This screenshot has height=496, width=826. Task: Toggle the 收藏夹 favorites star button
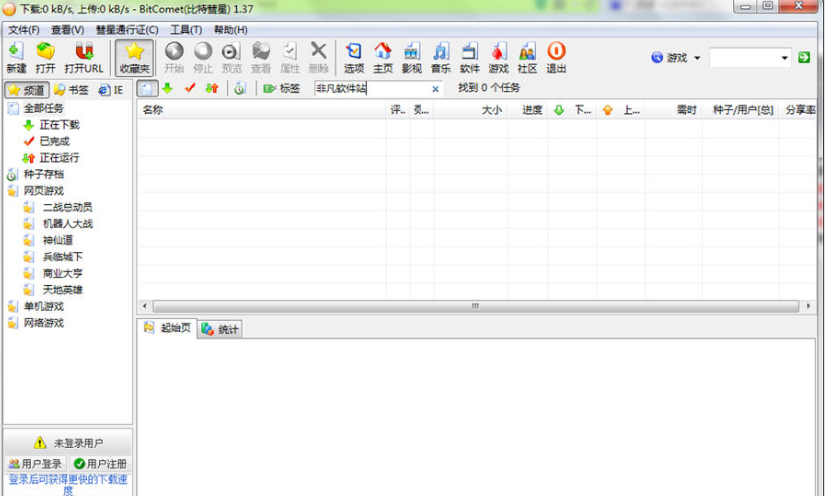coord(134,57)
